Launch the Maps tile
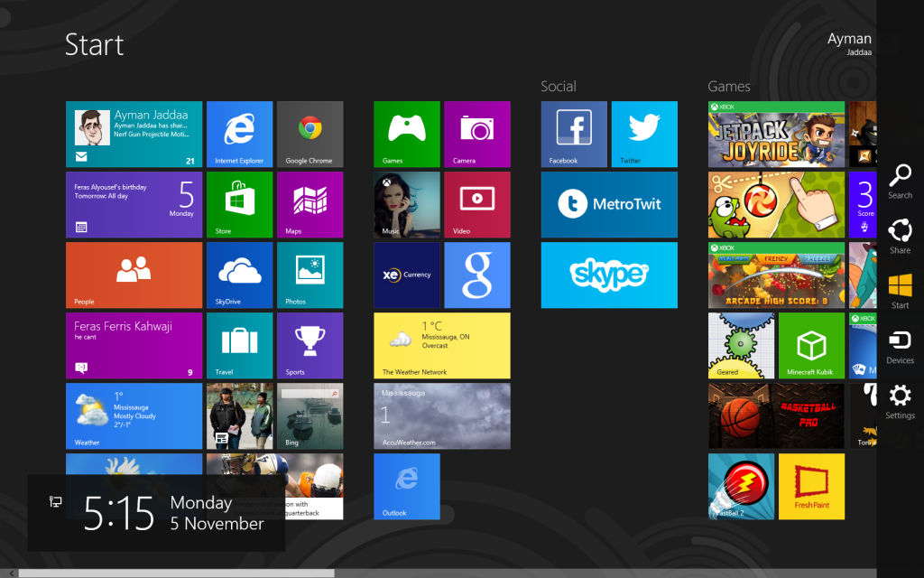The height and width of the screenshot is (578, 924). pos(310,205)
